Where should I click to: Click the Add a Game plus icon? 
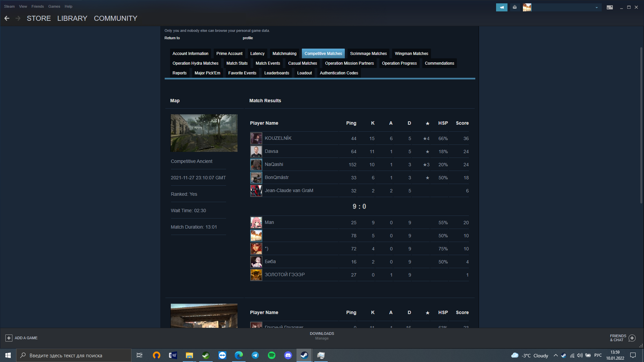pos(9,338)
